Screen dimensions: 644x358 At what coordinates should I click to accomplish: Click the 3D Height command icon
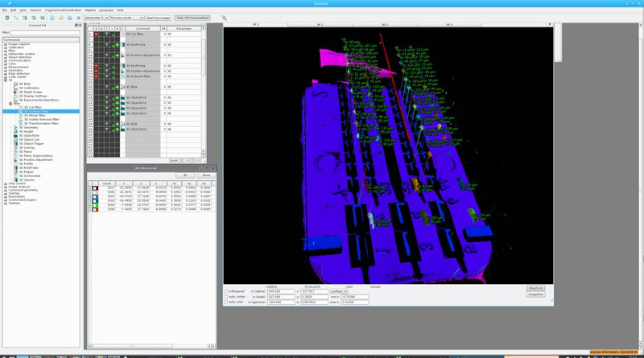coord(17,132)
